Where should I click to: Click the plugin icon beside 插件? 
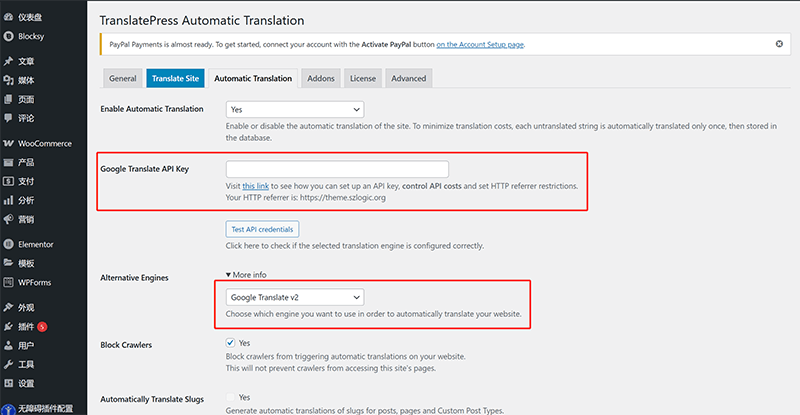8,326
